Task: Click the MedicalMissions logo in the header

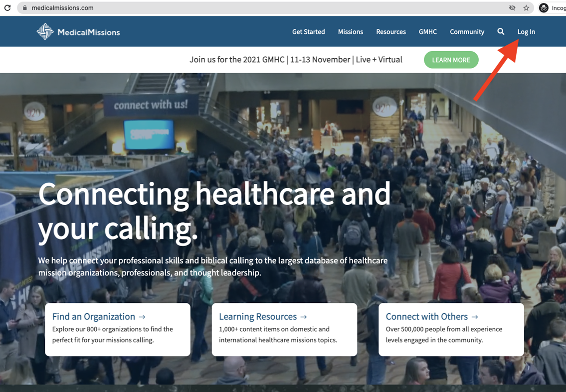Action: (78, 32)
